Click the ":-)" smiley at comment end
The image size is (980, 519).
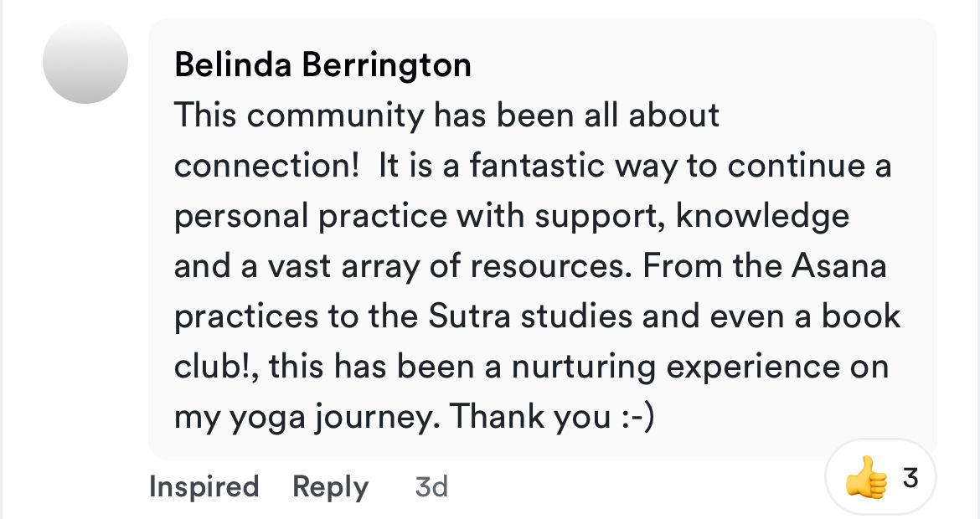(x=637, y=417)
